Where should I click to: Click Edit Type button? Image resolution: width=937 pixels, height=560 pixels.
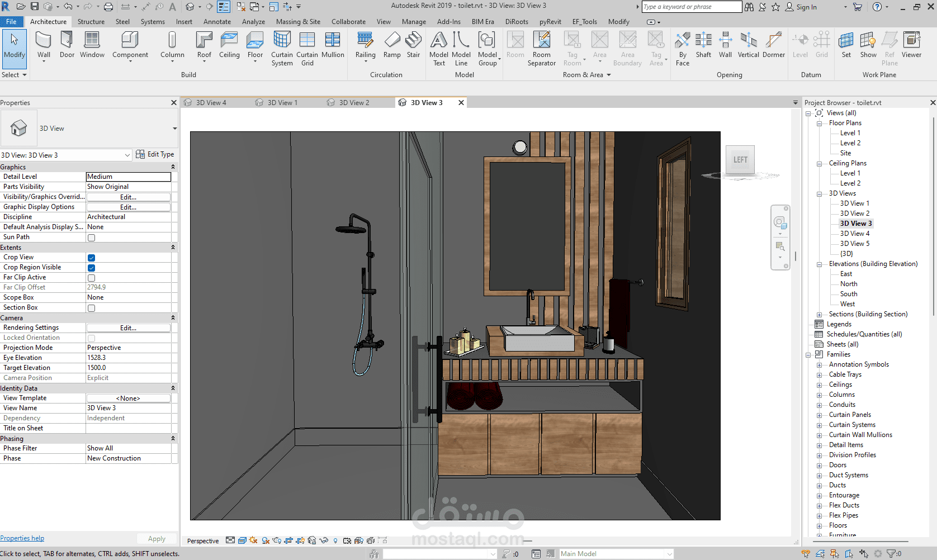point(155,154)
